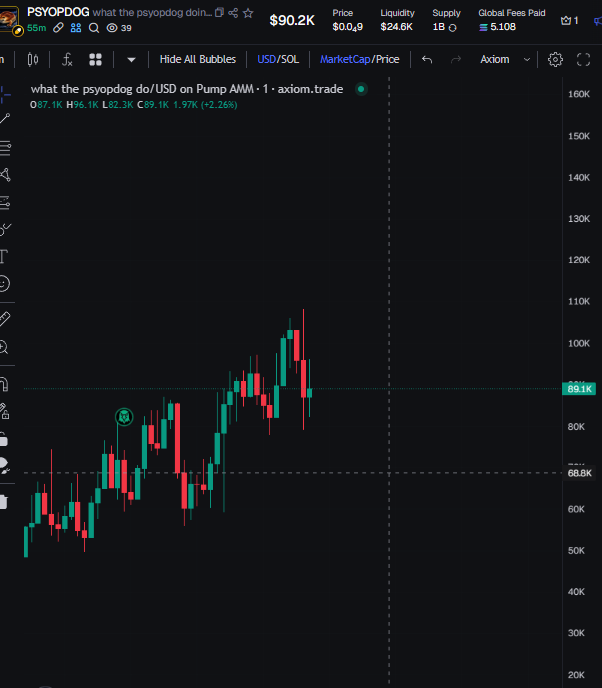Open the Axiom layout dropdown

coord(505,59)
